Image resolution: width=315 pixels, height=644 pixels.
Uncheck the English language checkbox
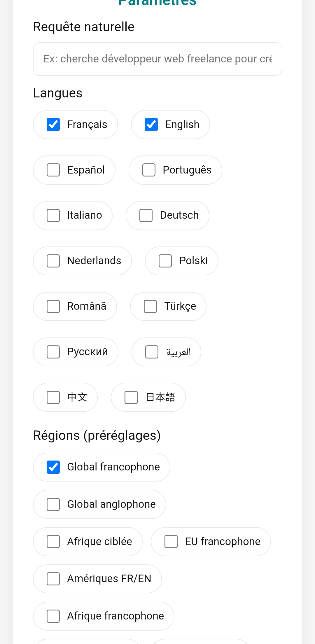(151, 125)
